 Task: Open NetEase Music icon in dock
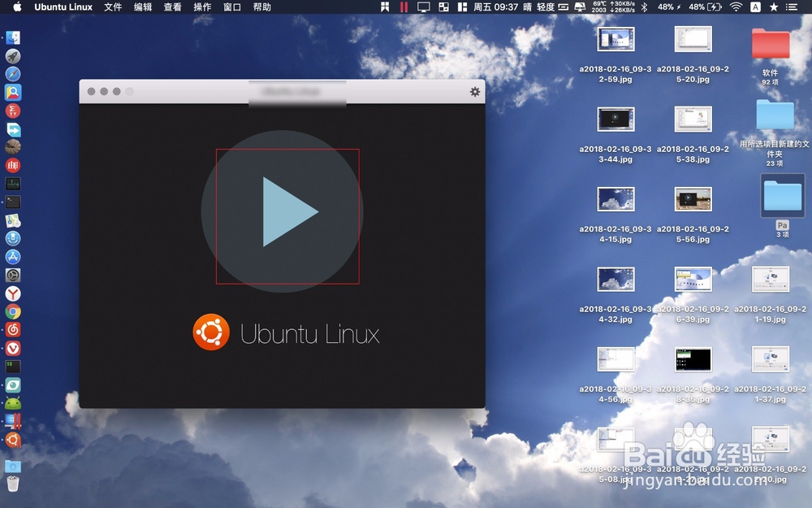point(13,330)
